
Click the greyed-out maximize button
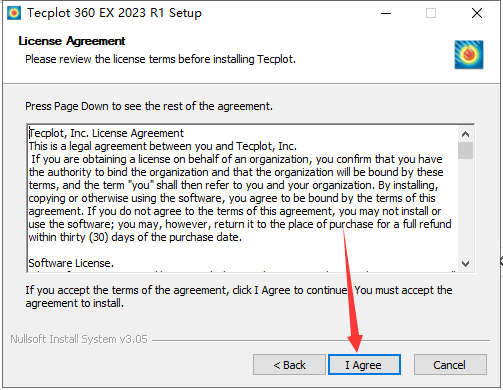(431, 13)
